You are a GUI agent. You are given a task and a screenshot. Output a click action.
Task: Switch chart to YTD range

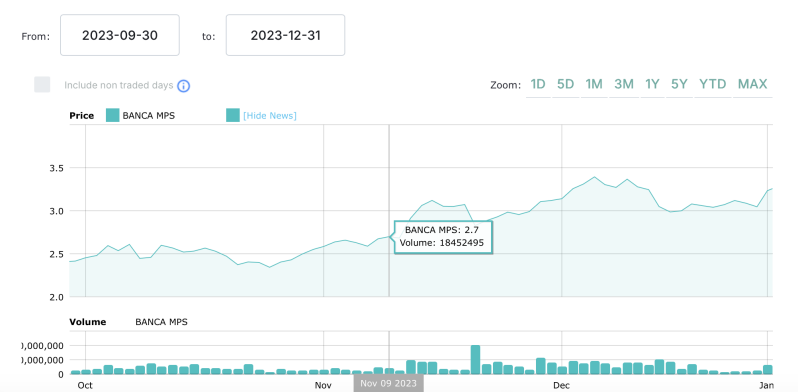[712, 84]
